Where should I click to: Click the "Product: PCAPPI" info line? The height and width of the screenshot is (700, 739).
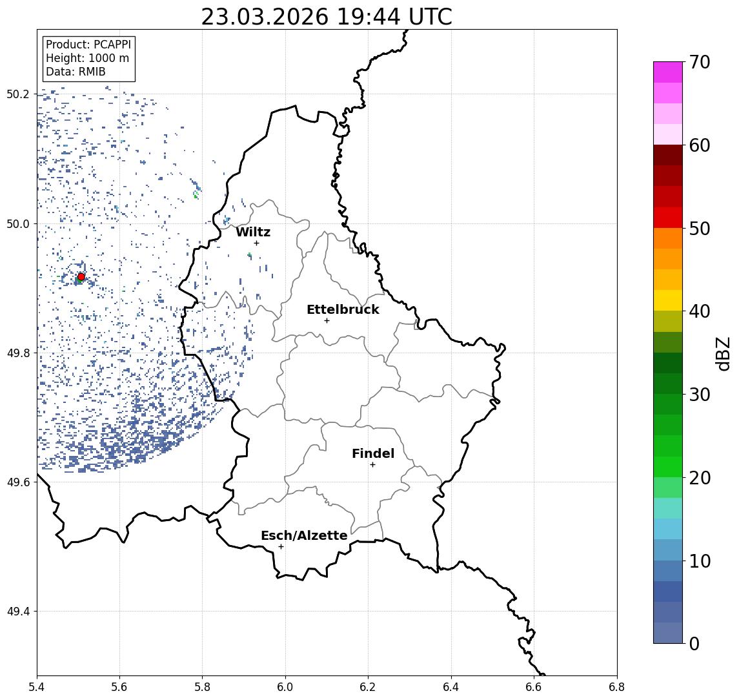(x=88, y=45)
